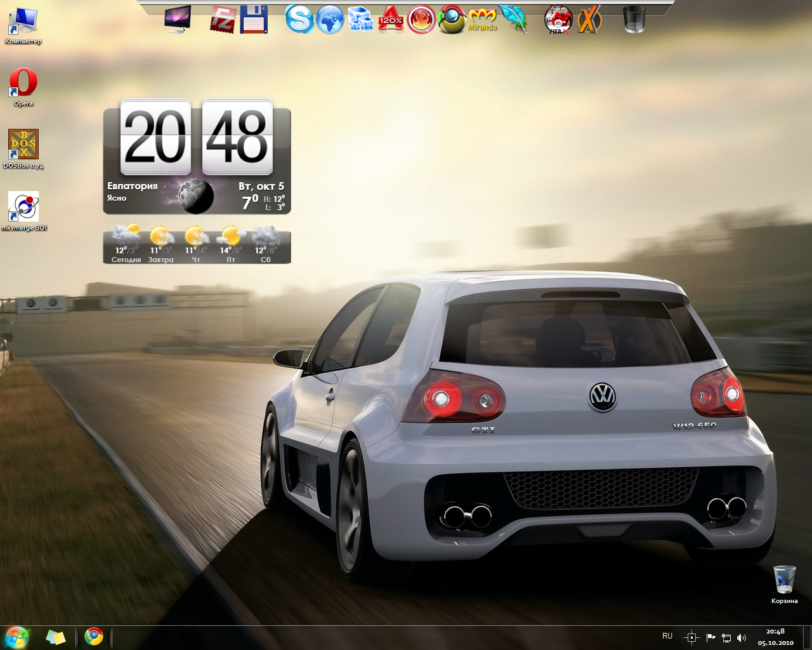Click the current temperature 7° in widget

coord(250,202)
